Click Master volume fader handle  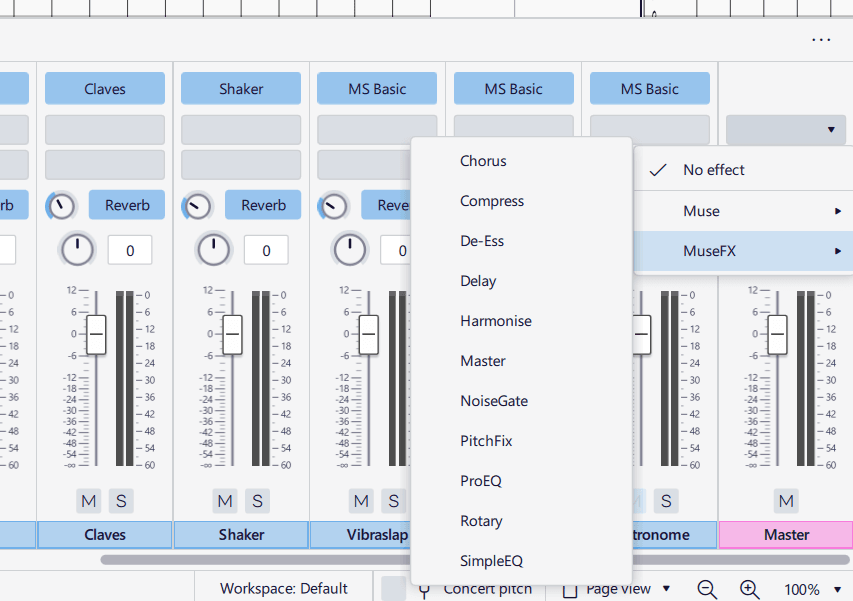click(777, 334)
